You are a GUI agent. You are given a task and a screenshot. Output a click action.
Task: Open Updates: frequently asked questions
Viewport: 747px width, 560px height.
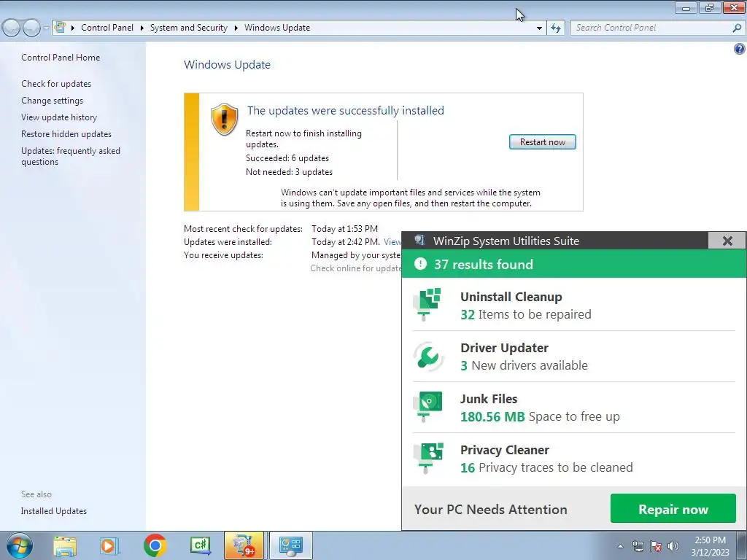pyautogui.click(x=71, y=156)
